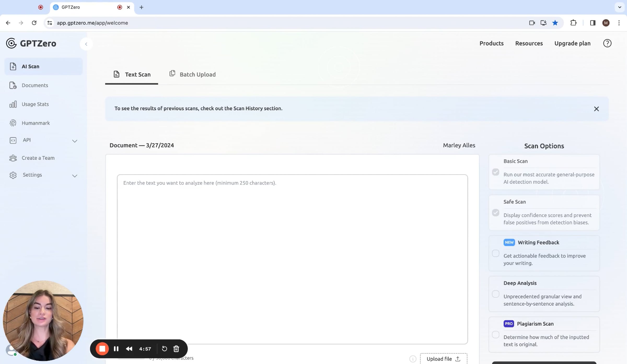Open the Products menu

[x=491, y=43]
